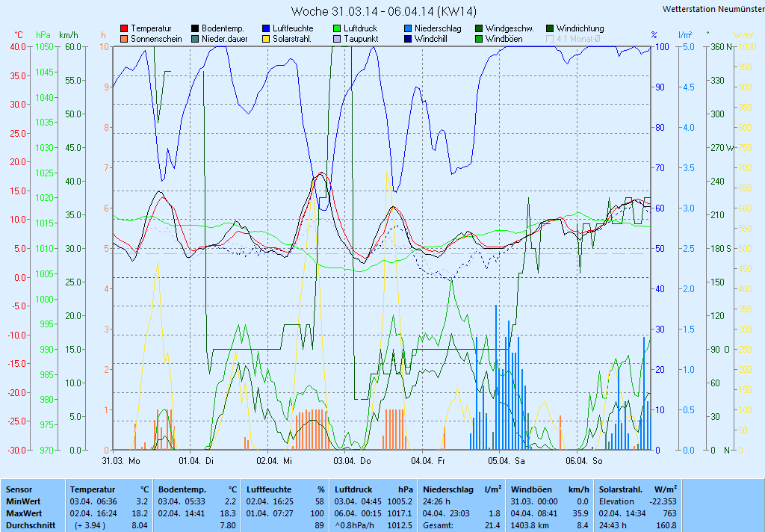The height and width of the screenshot is (532, 765).
Task: Click the Temperatur label in the legend
Action: coord(151,29)
